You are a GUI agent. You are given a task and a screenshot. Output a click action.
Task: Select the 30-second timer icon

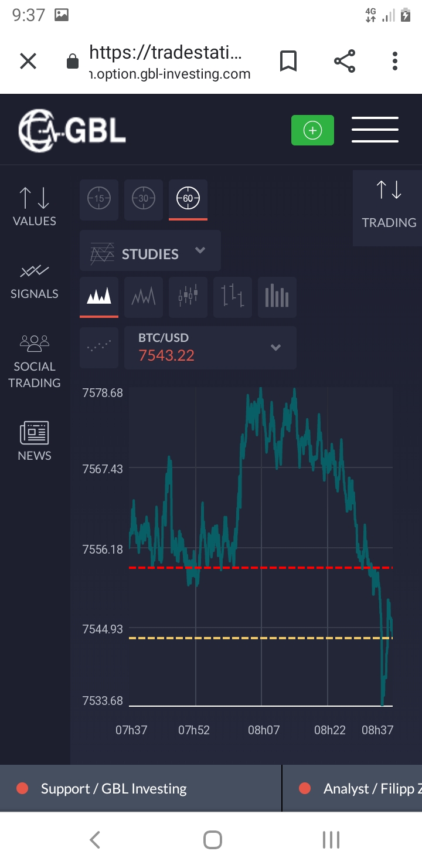(x=144, y=199)
